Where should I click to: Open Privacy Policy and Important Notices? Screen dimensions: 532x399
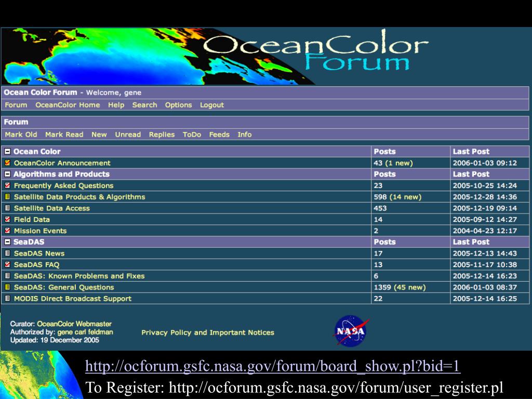(x=208, y=332)
